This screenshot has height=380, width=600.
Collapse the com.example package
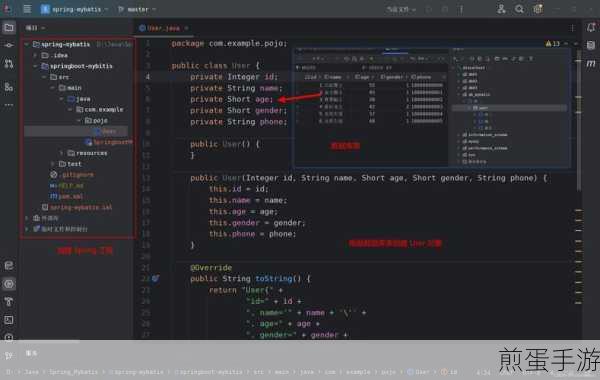click(70, 109)
